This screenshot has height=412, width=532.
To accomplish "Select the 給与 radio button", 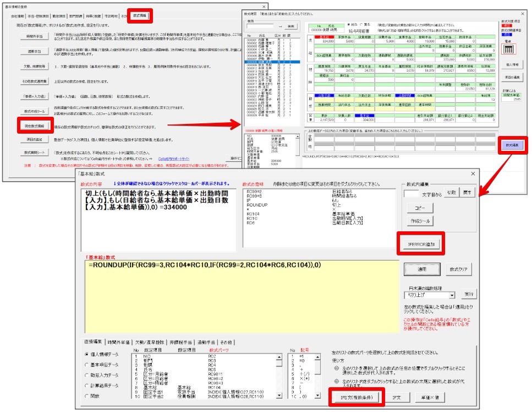I will pos(348,25).
